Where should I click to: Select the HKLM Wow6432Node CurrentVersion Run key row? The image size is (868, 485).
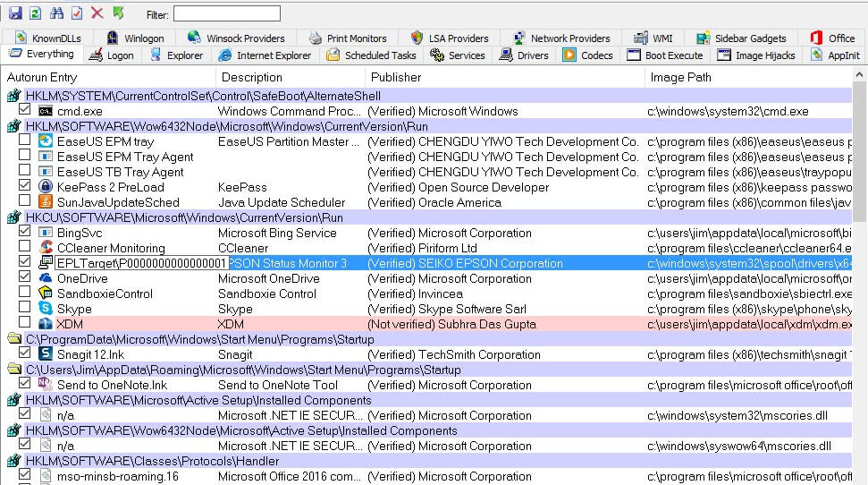(x=428, y=126)
